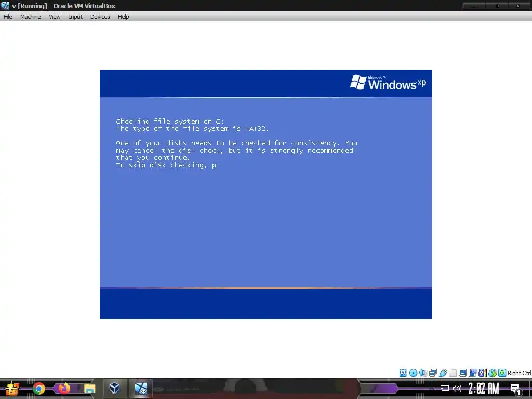532x399 pixels.
Task: Click the mouse integration indicator
Action: pos(493,373)
